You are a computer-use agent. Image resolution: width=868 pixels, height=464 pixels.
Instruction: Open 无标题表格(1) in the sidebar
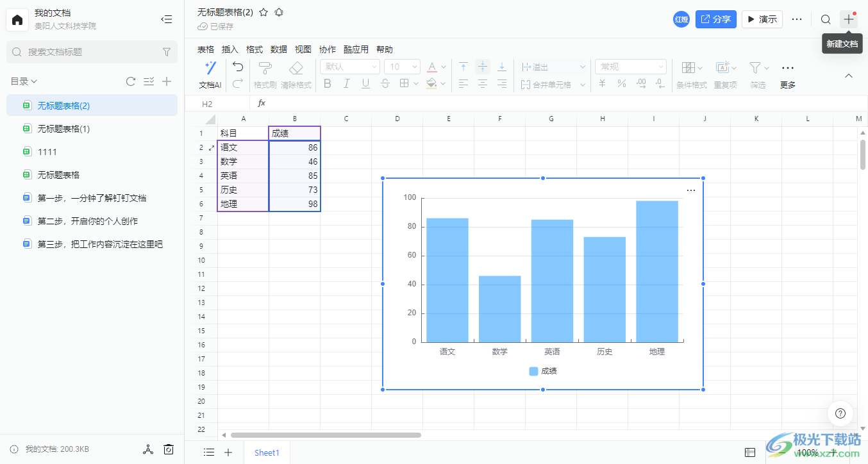[92, 129]
